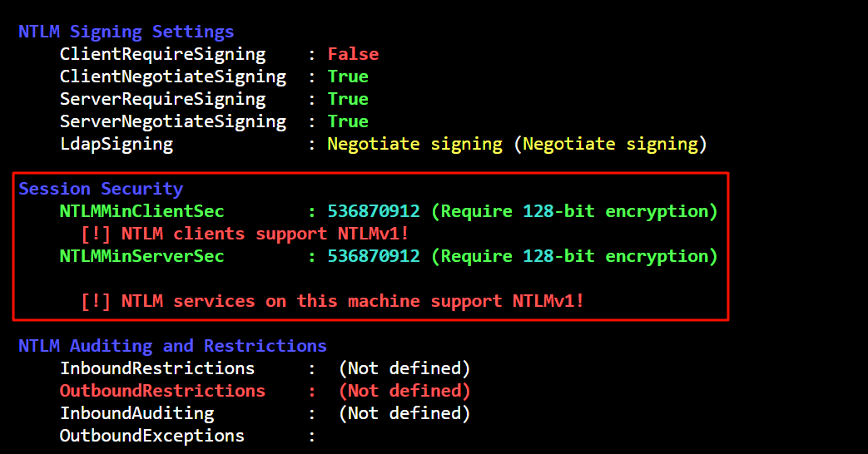
Task: Click the NTLM services support NTLMv1 warning
Action: pyautogui.click(x=333, y=301)
